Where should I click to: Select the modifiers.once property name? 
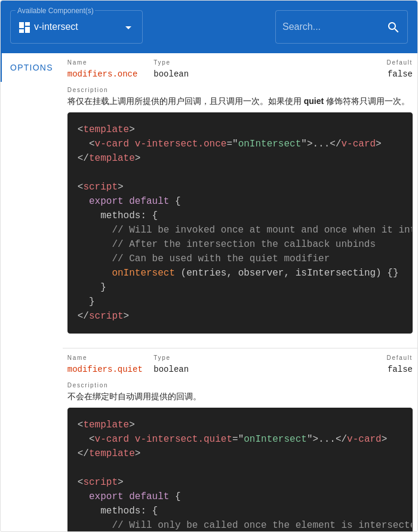(x=102, y=74)
